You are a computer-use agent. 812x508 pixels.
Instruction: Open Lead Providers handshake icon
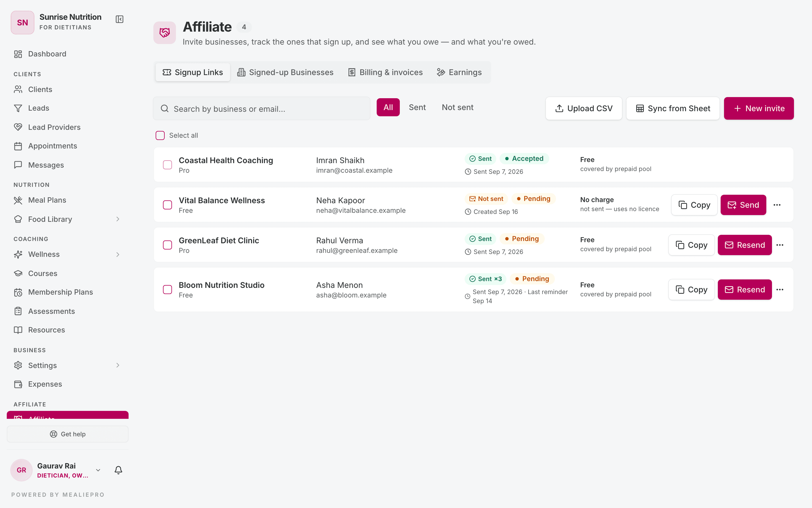coord(18,127)
